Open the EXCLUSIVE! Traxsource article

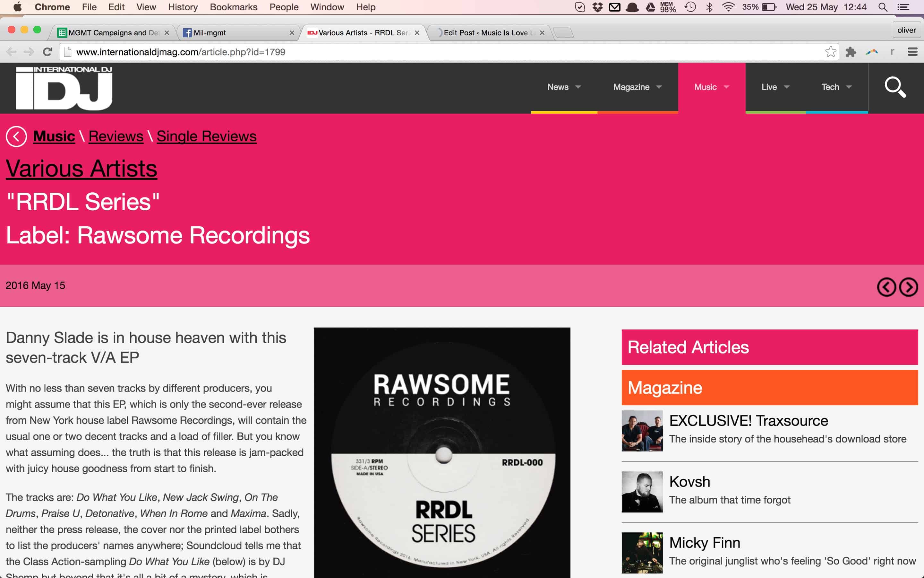point(749,421)
